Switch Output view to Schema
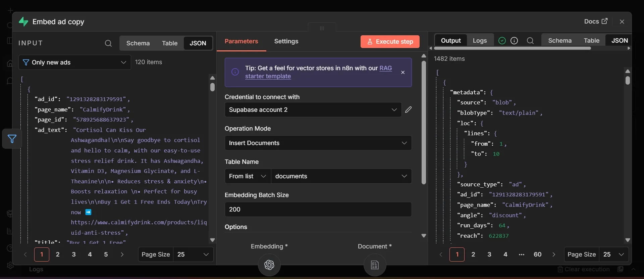Screen dimensions: 644x279 point(560,41)
